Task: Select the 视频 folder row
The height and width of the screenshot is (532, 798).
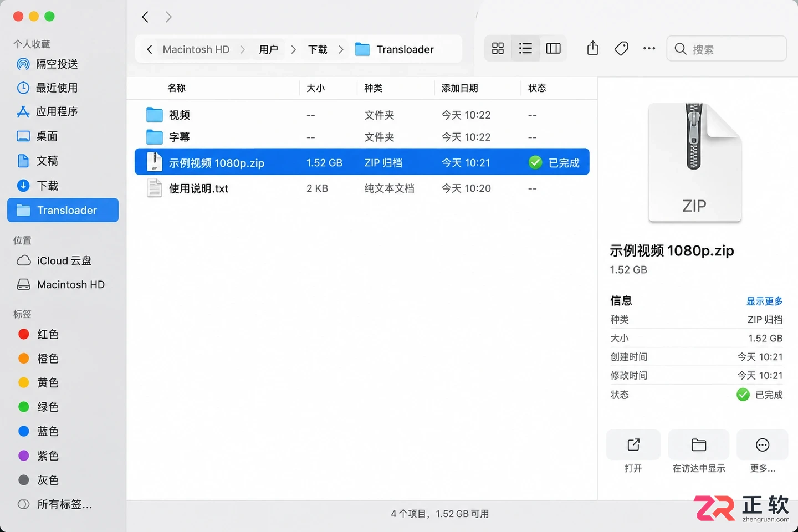Action: click(x=362, y=115)
